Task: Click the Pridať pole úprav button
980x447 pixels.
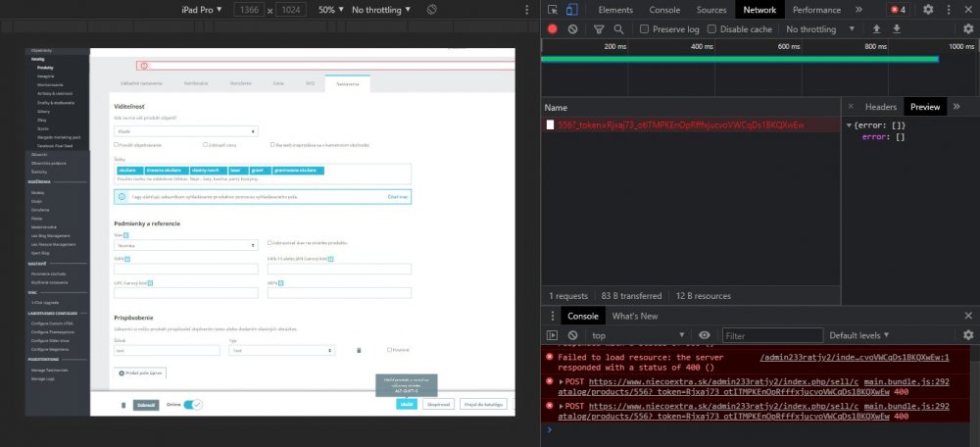Action: coord(140,372)
